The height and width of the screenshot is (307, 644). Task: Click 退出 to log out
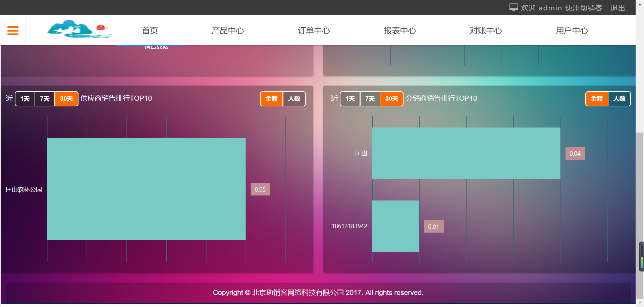(x=618, y=8)
